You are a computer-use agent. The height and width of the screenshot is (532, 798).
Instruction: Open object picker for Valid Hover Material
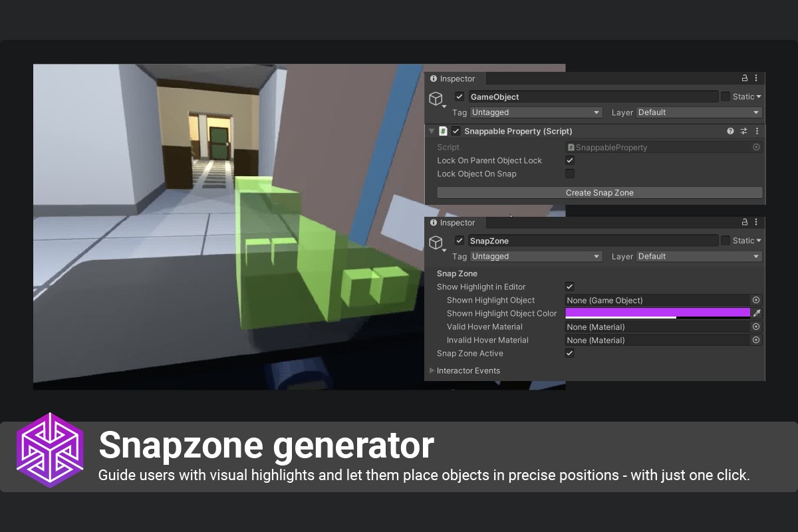pyautogui.click(x=756, y=327)
